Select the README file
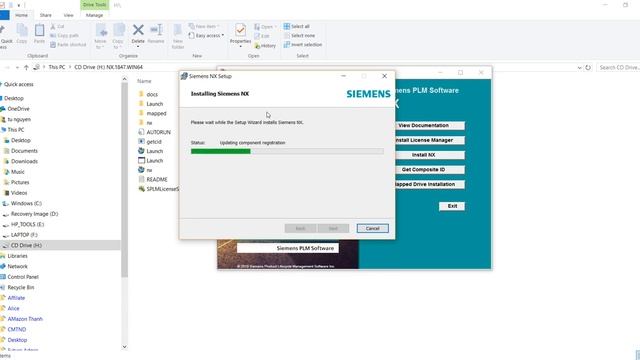640x360 pixels. tap(153, 180)
